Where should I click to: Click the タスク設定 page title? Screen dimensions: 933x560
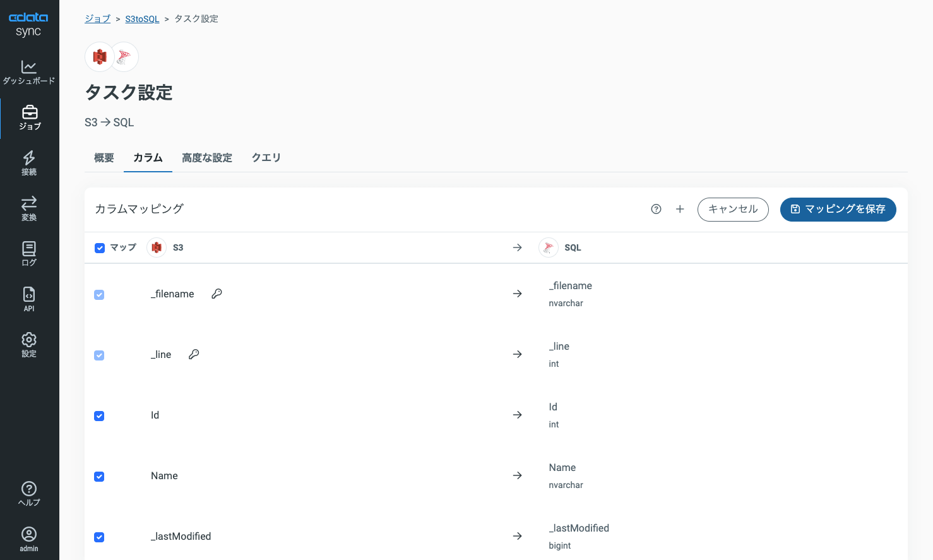point(129,92)
